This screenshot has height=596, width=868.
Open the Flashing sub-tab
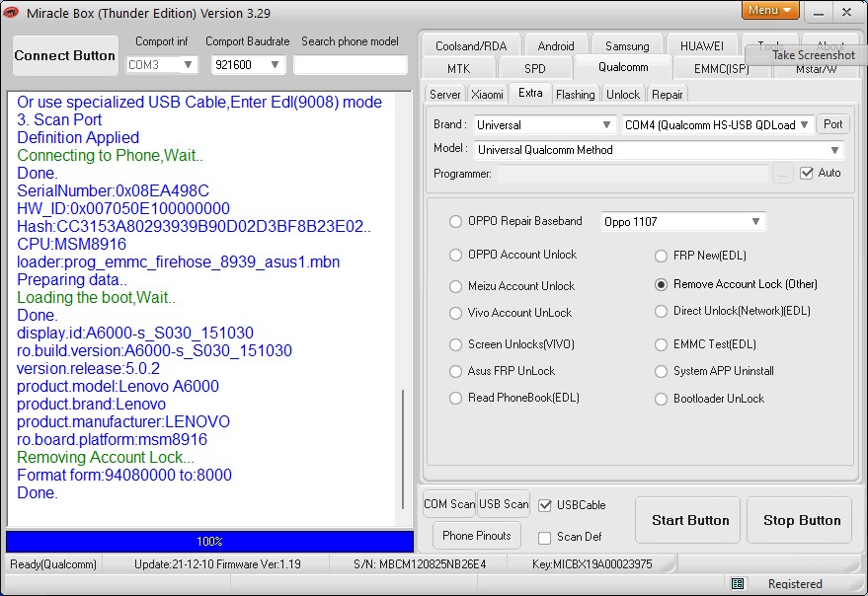[575, 95]
